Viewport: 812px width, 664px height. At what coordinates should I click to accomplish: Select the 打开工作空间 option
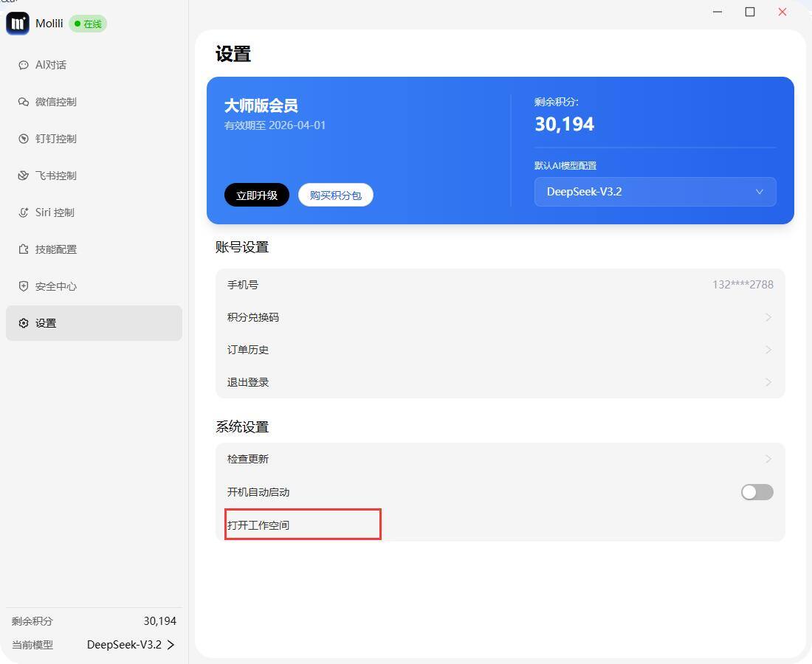pos(302,525)
